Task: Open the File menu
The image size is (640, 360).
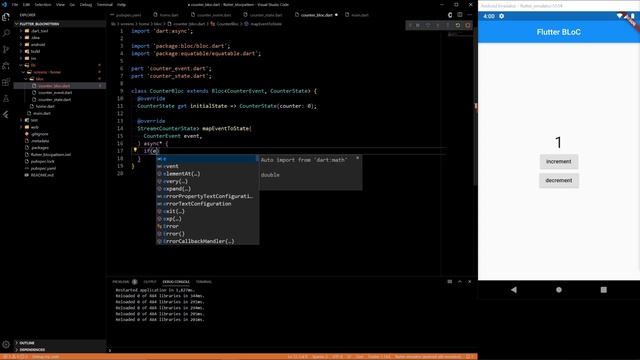Action: [15, 4]
